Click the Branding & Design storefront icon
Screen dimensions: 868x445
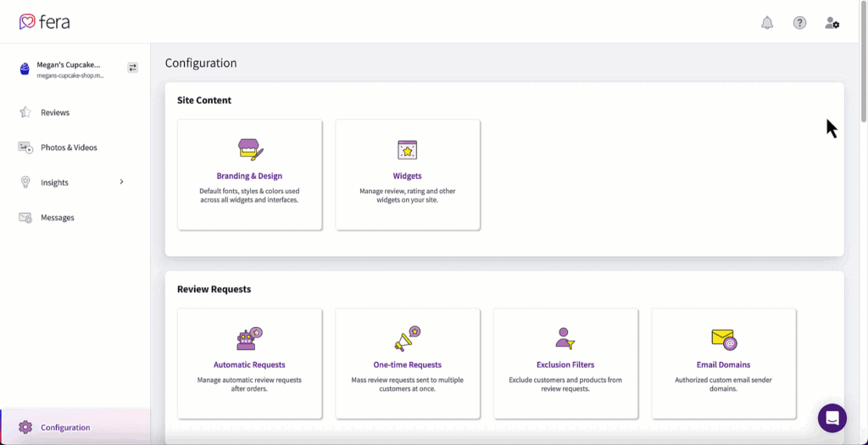[250, 151]
